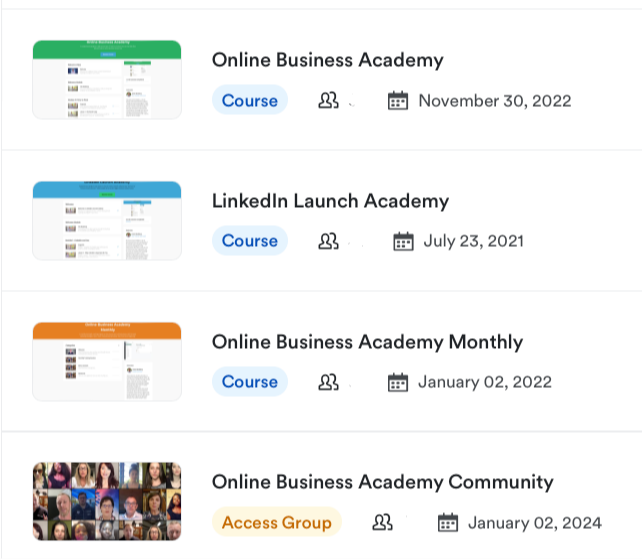The height and width of the screenshot is (559, 642).
Task: Click calendar icon beside July 23, 2021
Action: [x=403, y=241]
